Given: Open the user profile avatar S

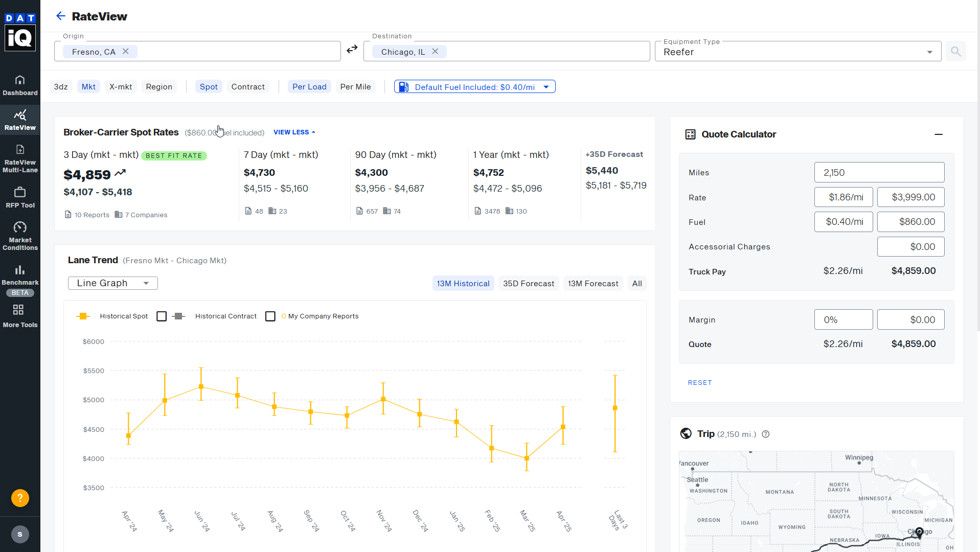Looking at the screenshot, I should (x=20, y=535).
